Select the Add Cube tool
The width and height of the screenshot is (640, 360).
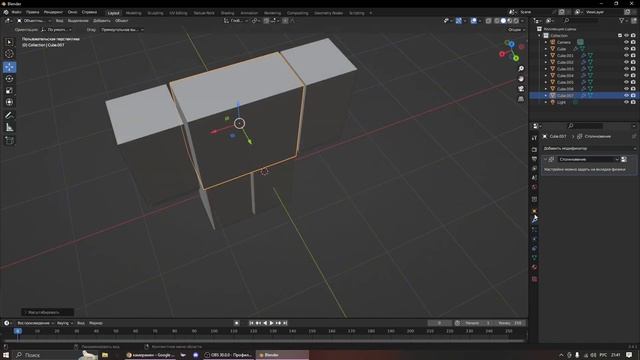[9, 141]
